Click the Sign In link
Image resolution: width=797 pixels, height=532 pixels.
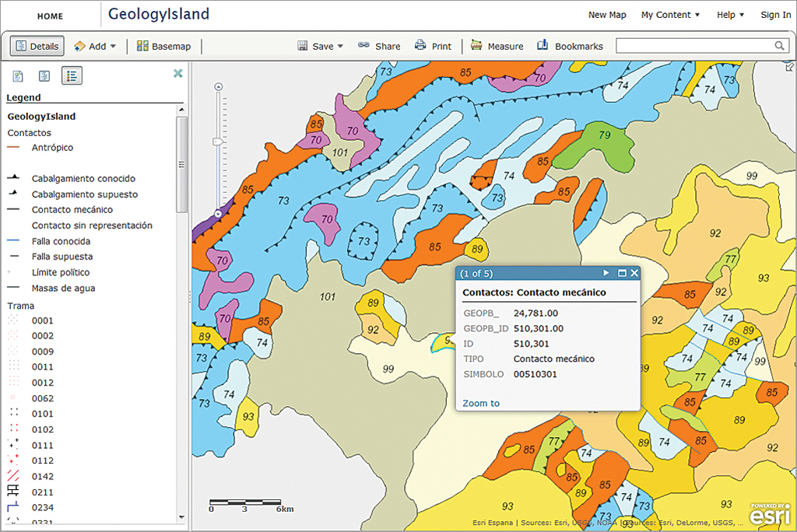tap(776, 15)
